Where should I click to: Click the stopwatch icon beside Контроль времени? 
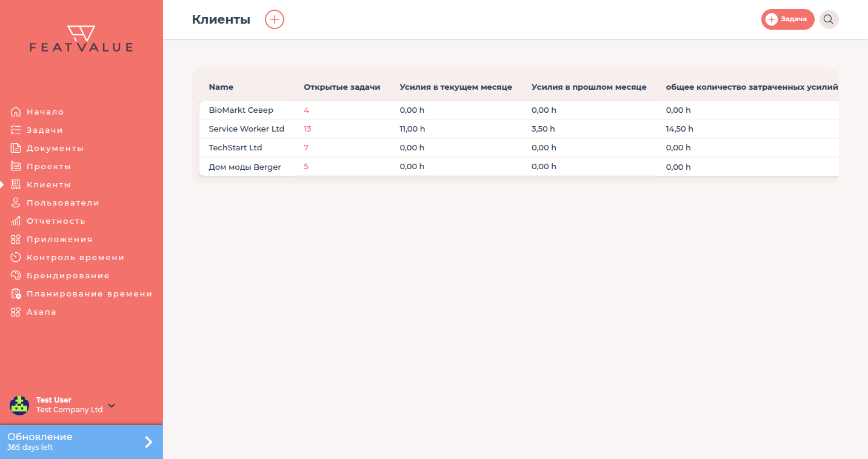(16, 257)
